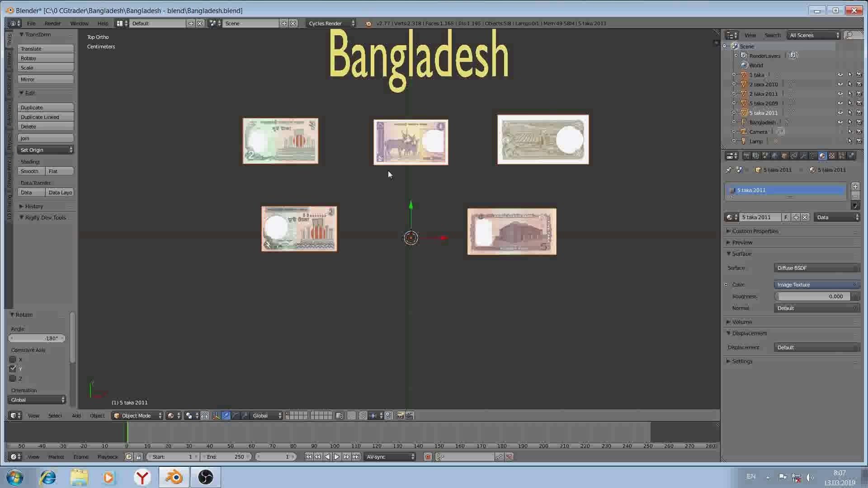Viewport: 868px width, 488px height.
Task: Open the Texture properties checkerboard tab
Action: [x=832, y=155]
